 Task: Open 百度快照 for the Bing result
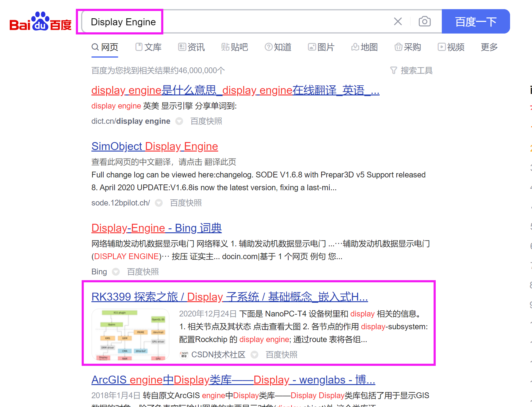tap(143, 272)
